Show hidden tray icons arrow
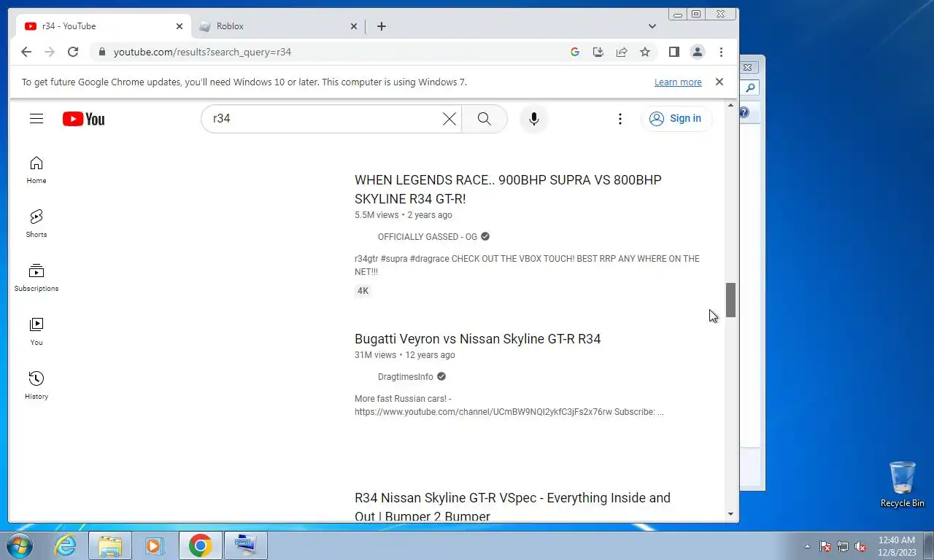This screenshot has height=560, width=934. 807,546
